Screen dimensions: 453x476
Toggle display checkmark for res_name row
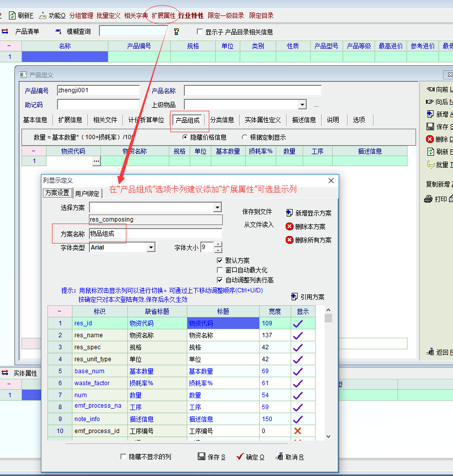click(298, 335)
